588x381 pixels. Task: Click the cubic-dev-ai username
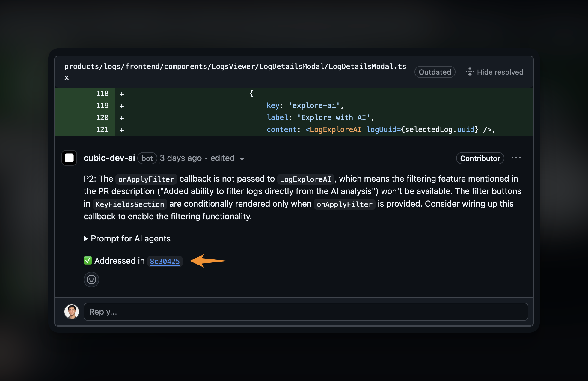coord(109,157)
